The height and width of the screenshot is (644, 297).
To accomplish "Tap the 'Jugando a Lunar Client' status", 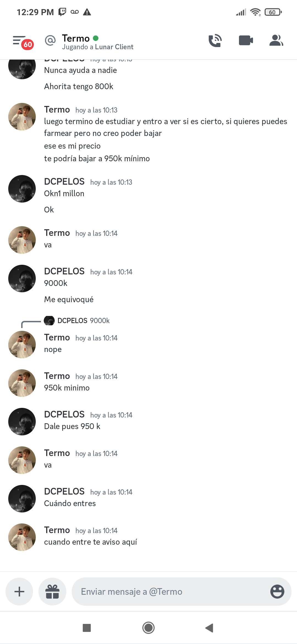I will click(98, 47).
